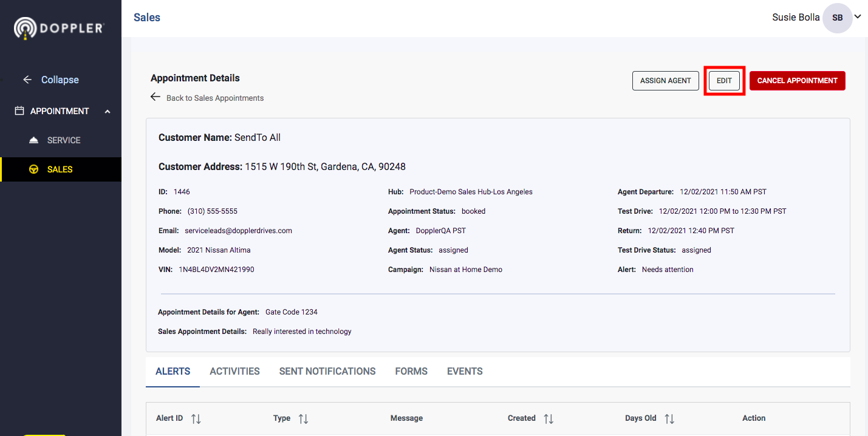Viewport: 868px width, 436px height.
Task: Click the Susie Bolla user name
Action: click(796, 18)
